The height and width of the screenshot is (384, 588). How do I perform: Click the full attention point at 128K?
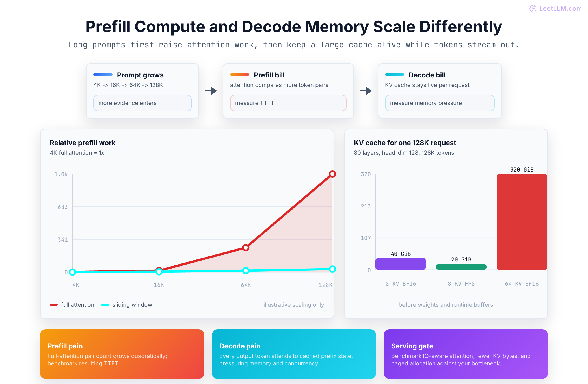332,174
